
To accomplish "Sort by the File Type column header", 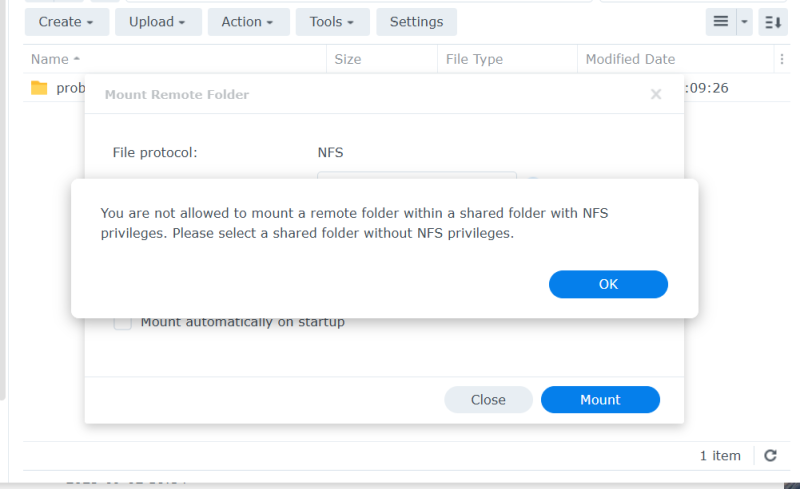I will pos(474,60).
